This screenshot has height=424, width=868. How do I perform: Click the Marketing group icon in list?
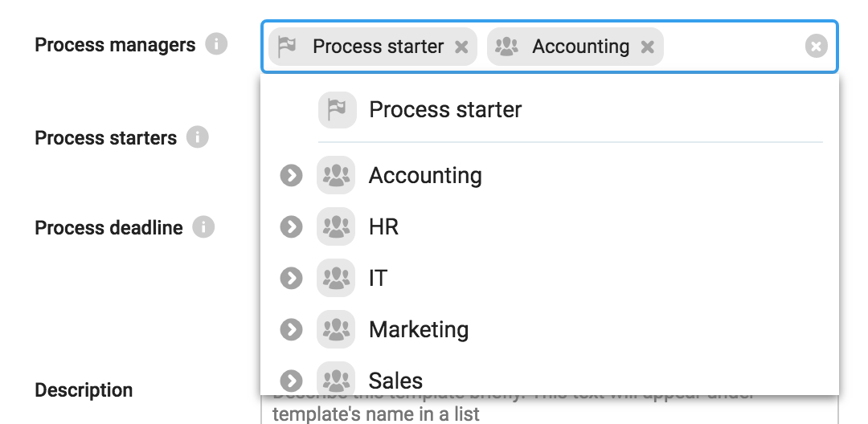[336, 330]
